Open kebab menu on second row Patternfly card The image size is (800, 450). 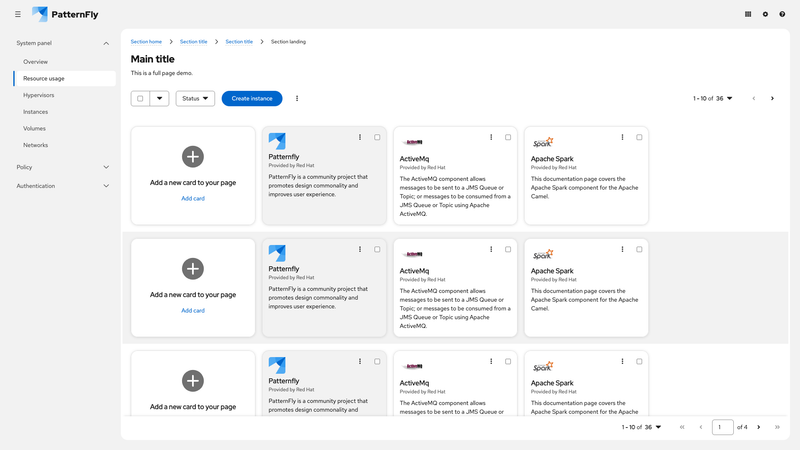(360, 249)
